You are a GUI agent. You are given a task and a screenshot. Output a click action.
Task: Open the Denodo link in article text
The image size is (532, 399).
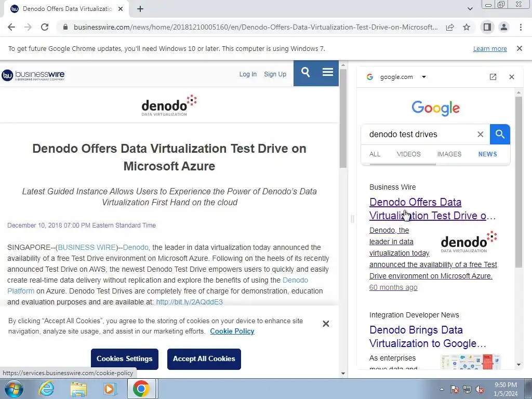point(136,247)
